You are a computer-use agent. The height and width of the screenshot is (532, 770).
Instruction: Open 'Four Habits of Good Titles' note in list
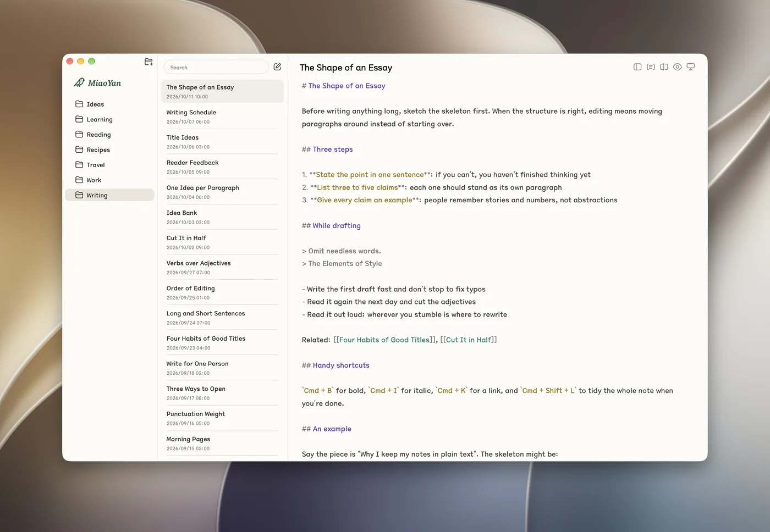point(222,343)
